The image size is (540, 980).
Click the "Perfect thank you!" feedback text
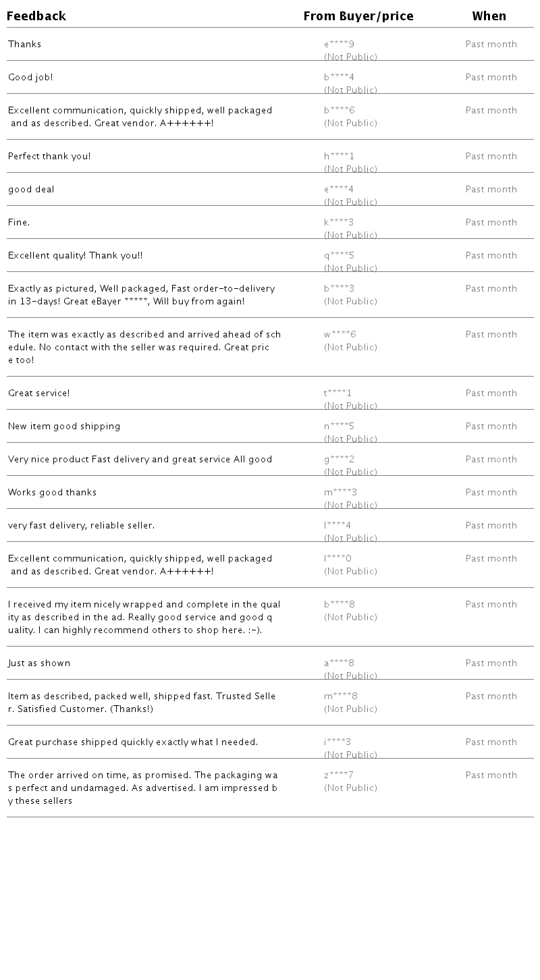click(49, 157)
